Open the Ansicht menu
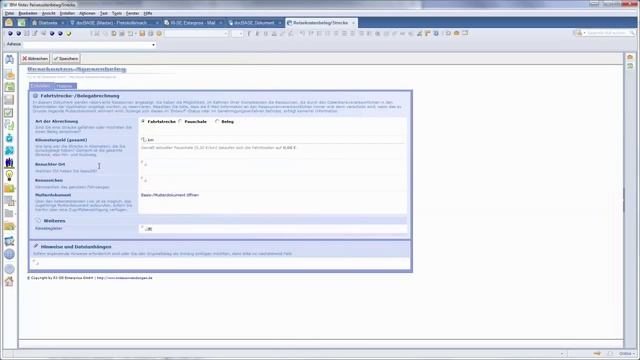The height and width of the screenshot is (360, 640). [49, 13]
